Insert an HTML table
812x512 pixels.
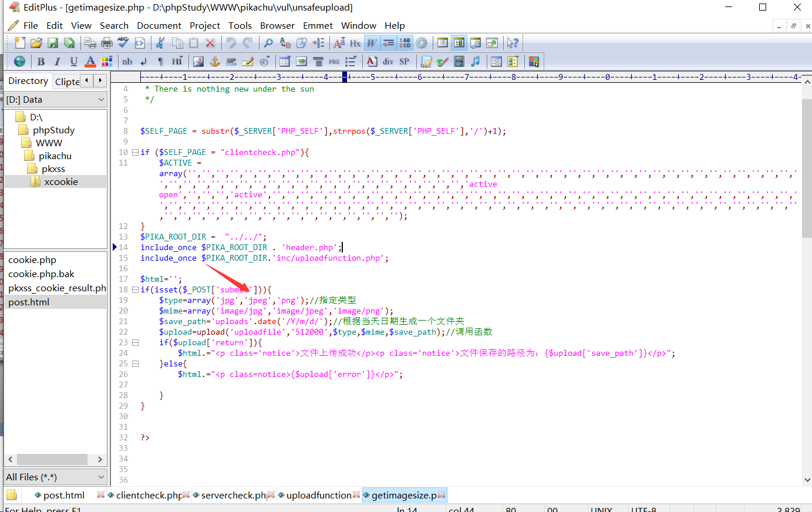coord(285,61)
